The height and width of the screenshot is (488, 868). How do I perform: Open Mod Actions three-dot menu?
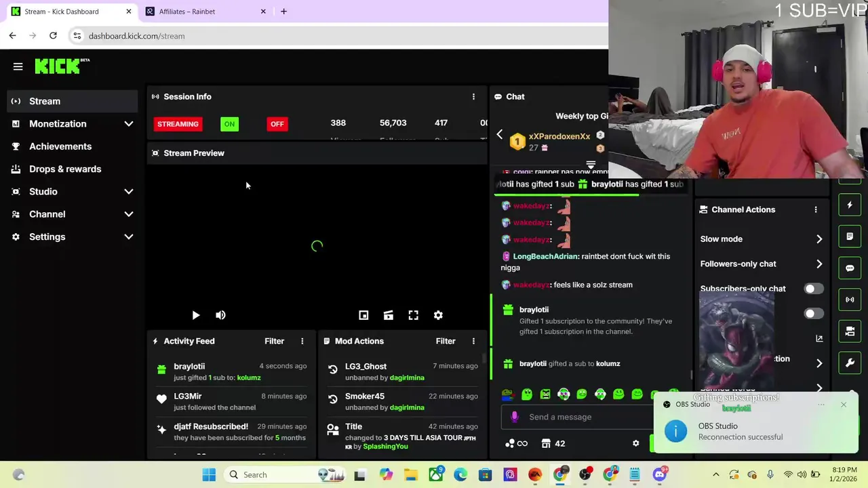473,341
